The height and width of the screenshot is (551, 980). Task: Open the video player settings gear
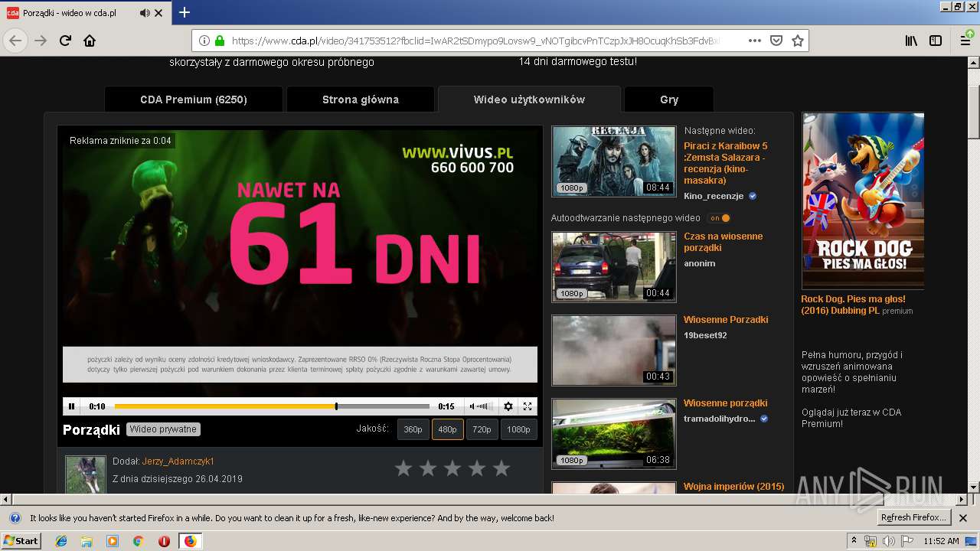508,406
